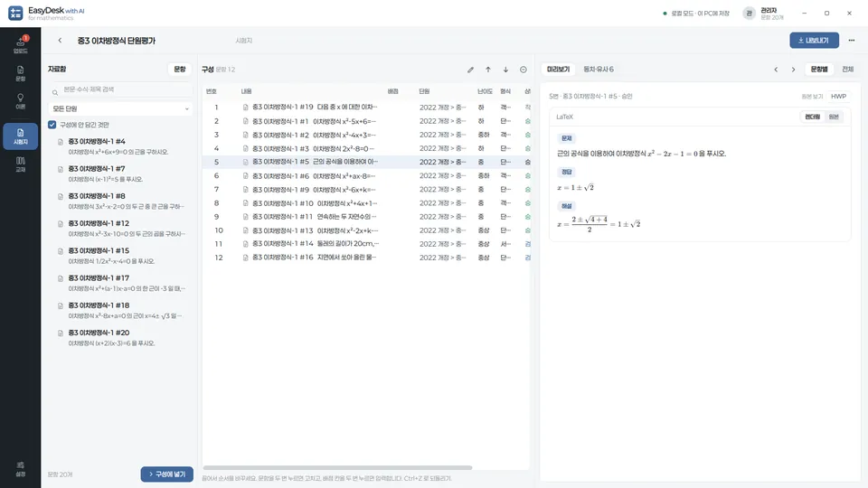
Task: Open the 이론 lightbulb sidebar section
Action: pos(21,101)
